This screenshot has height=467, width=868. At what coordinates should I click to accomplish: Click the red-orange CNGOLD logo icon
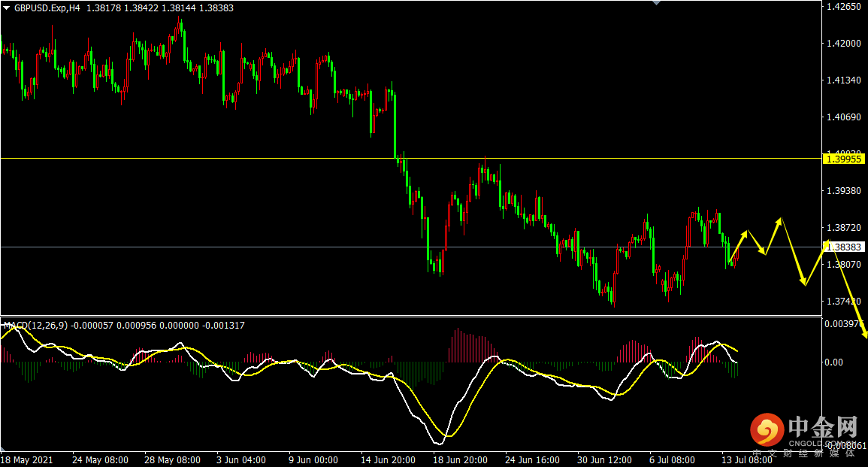[767, 430]
